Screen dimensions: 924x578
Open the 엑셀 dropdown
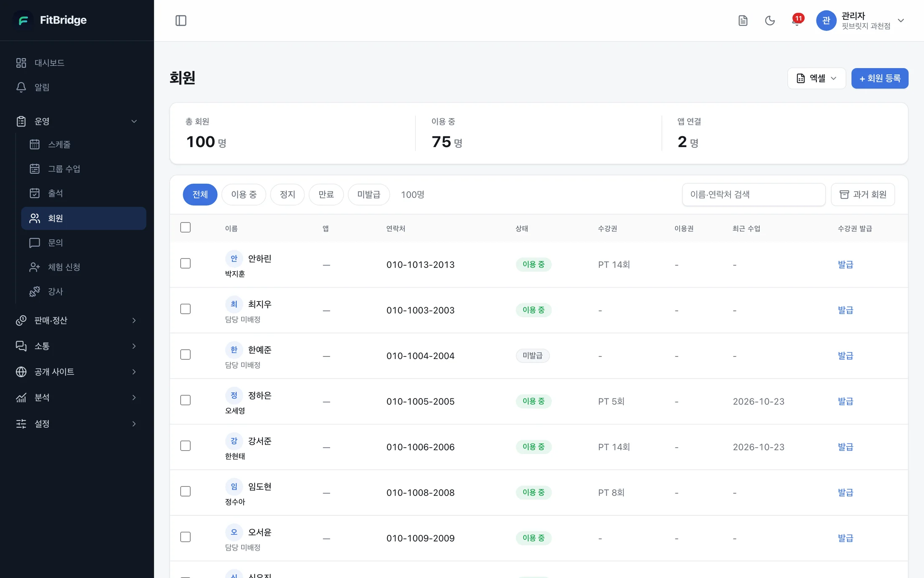click(x=816, y=78)
